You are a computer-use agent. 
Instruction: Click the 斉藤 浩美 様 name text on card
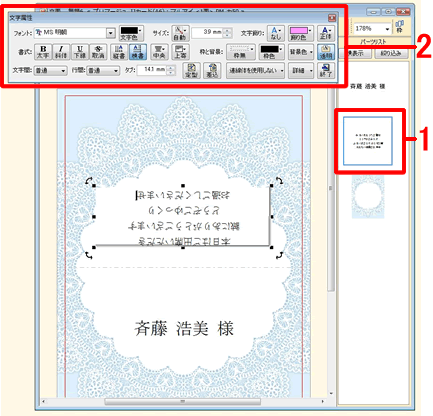click(184, 329)
